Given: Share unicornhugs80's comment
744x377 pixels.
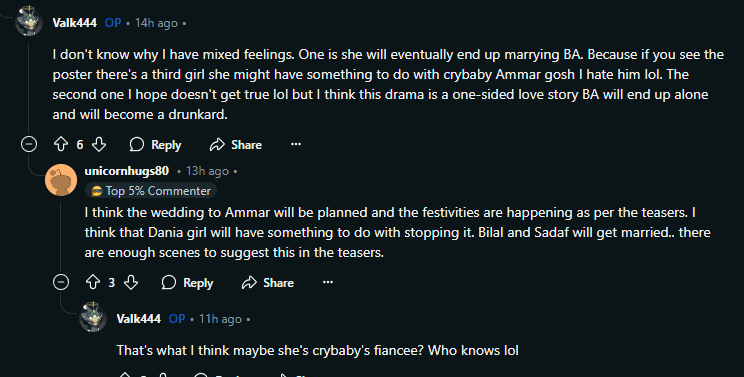Looking at the screenshot, I should click(268, 283).
